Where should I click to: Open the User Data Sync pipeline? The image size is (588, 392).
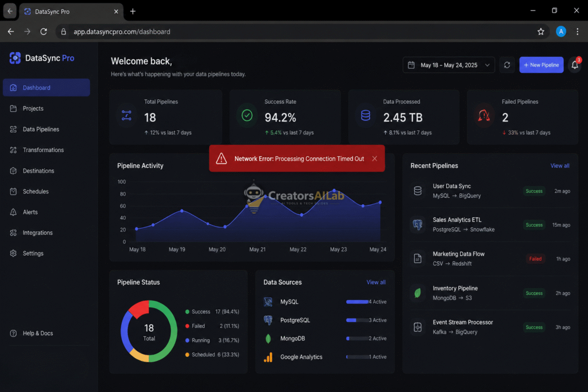pyautogui.click(x=490, y=191)
